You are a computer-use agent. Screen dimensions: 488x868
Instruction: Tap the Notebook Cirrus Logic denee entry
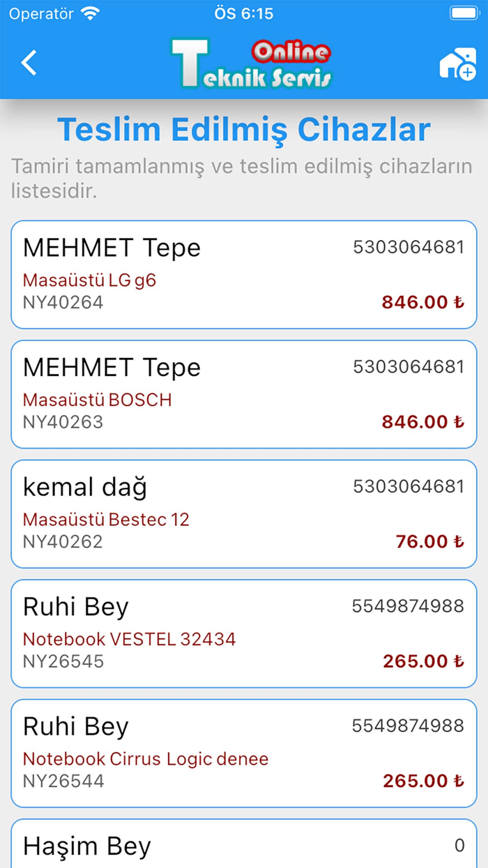coord(145,758)
